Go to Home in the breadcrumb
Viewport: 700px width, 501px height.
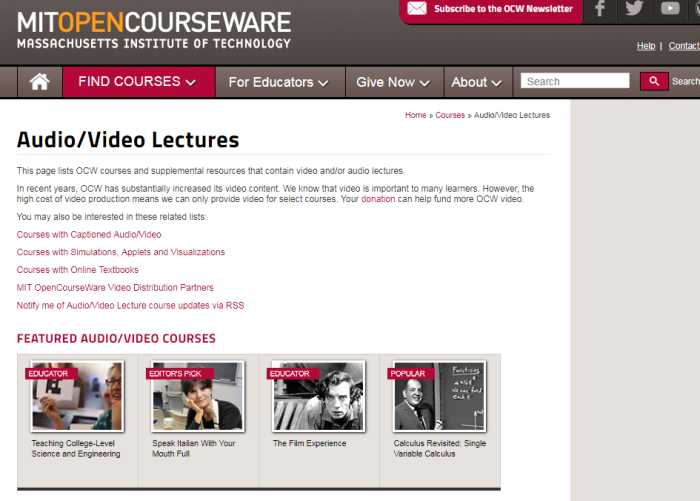point(416,115)
